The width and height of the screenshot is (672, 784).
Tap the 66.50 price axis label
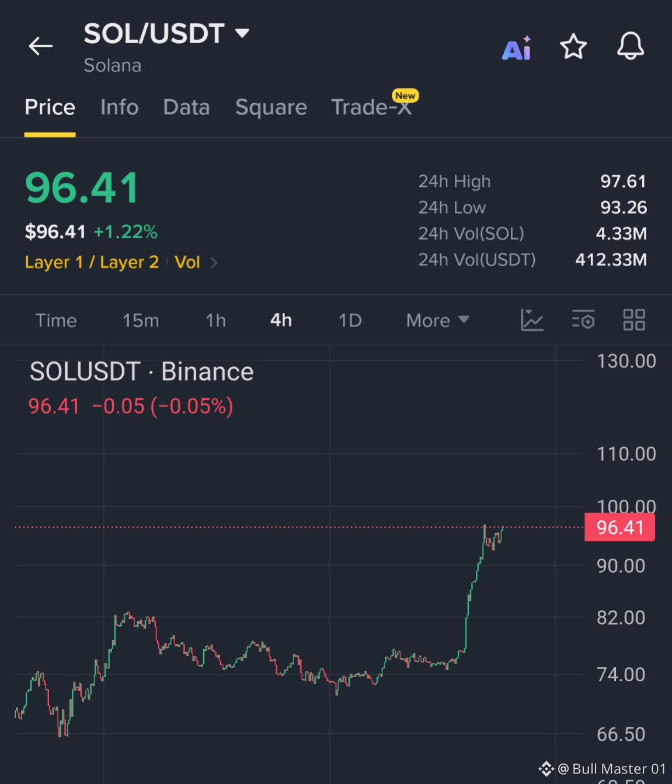(621, 734)
